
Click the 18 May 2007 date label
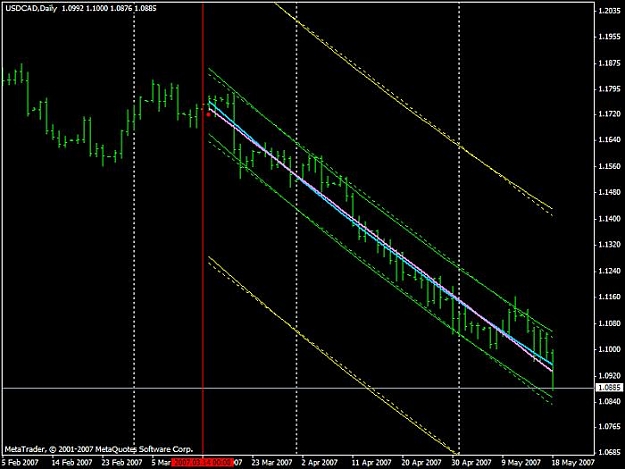pos(573,463)
